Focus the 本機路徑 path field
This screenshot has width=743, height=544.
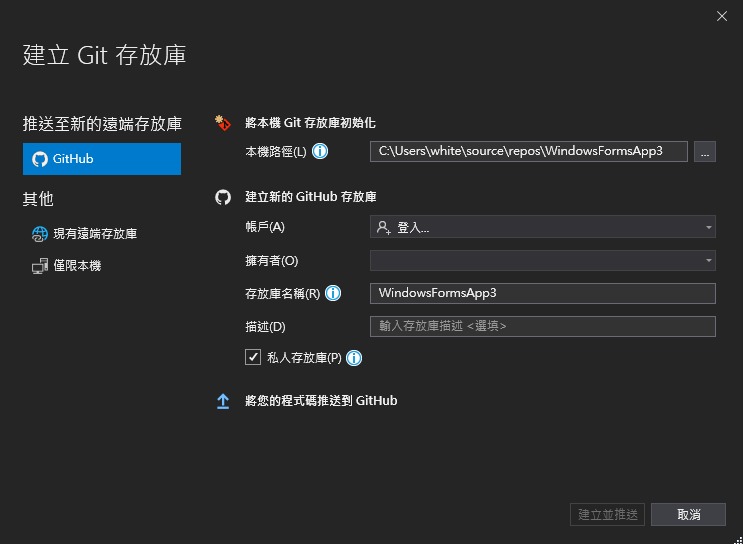pos(528,152)
